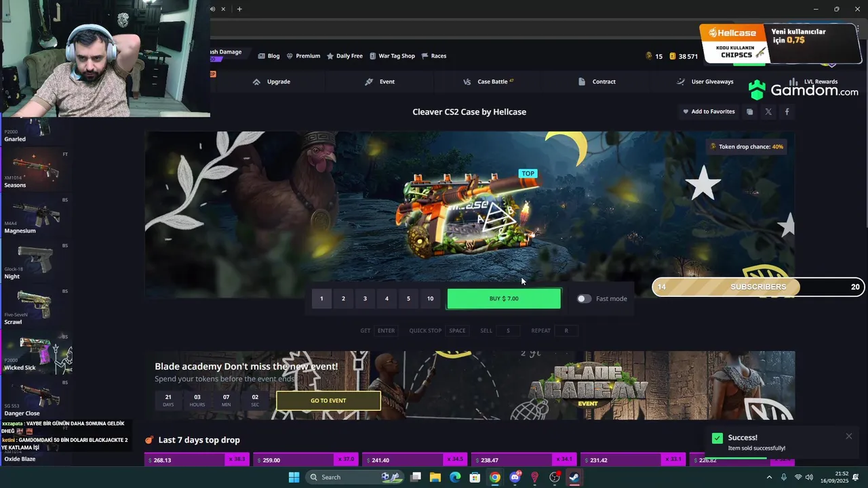
Task: Switch to the Upgrade tab
Action: [271, 82]
